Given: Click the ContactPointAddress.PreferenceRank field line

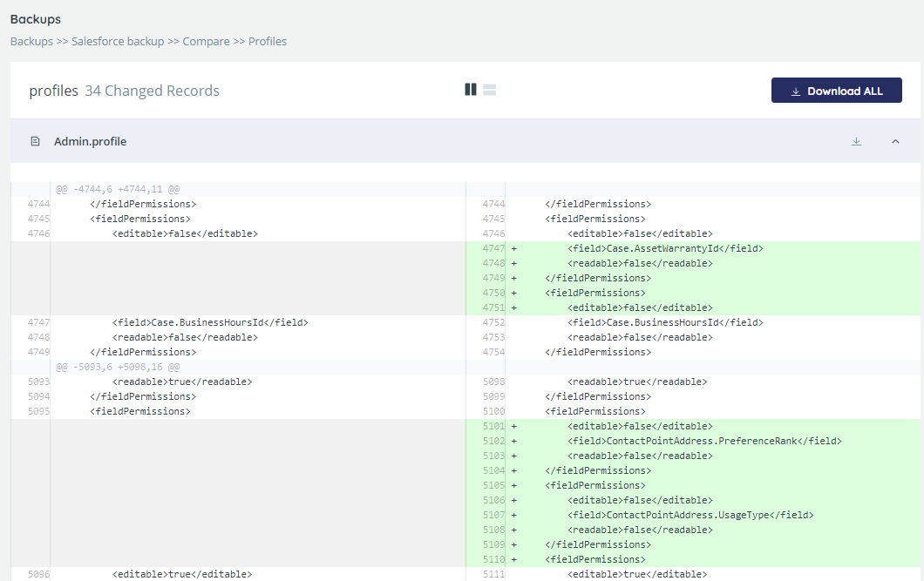Looking at the screenshot, I should (704, 441).
